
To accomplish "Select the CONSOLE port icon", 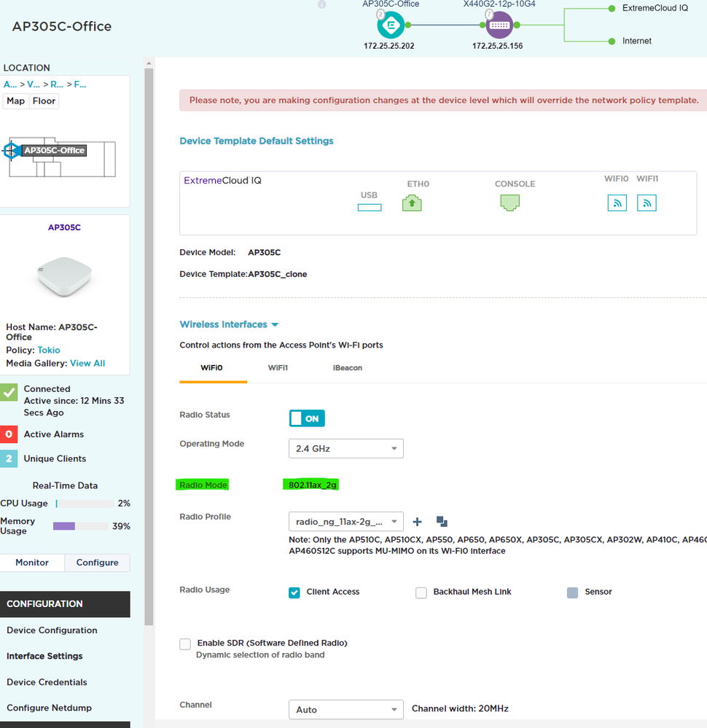I will click(510, 203).
